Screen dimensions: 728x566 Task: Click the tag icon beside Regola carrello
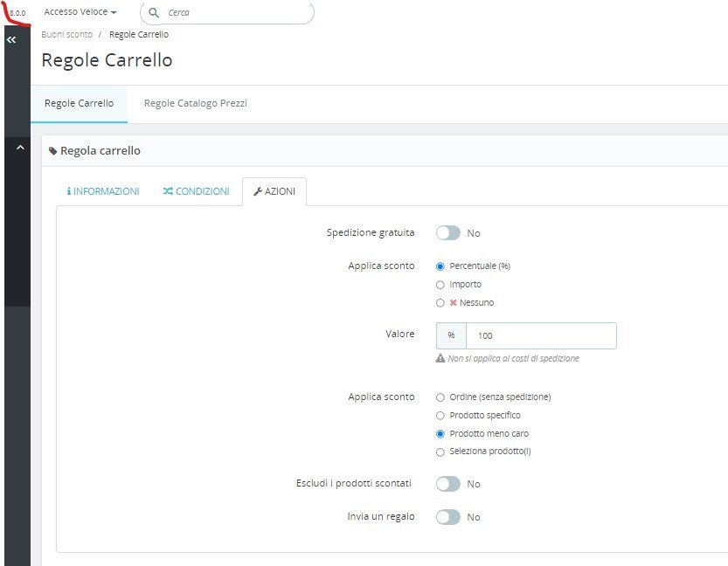pyautogui.click(x=53, y=151)
